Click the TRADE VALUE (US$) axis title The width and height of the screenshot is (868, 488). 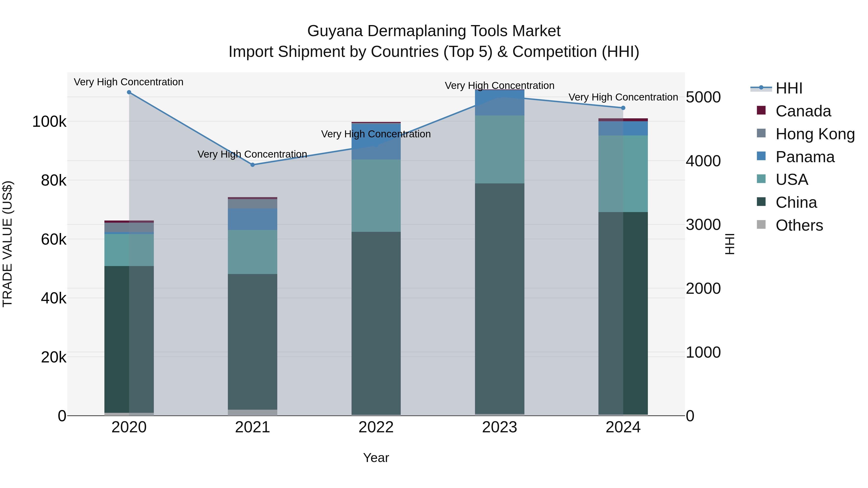point(7,244)
